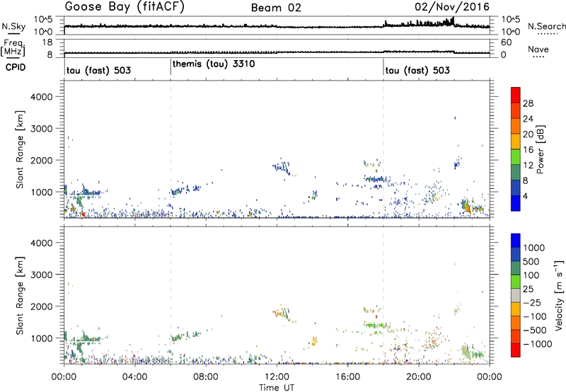Image resolution: width=566 pixels, height=392 pixels.
Task: Click the power echo cluster near 12:00 at 1800 km
Action: [281, 167]
